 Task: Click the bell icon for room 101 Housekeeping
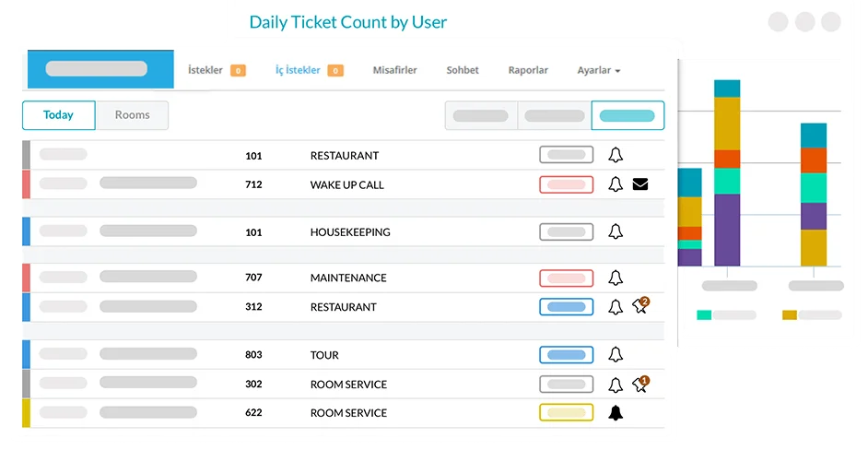click(616, 232)
